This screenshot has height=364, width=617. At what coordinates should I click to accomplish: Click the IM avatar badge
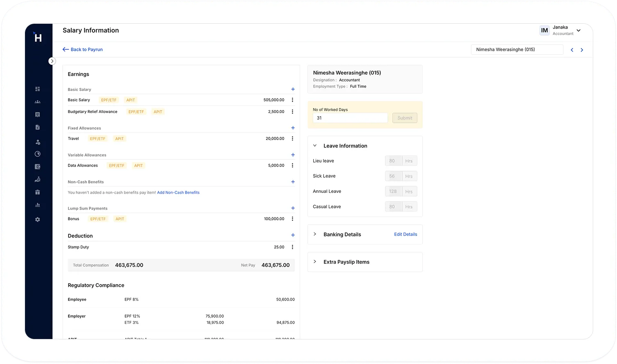544,30
